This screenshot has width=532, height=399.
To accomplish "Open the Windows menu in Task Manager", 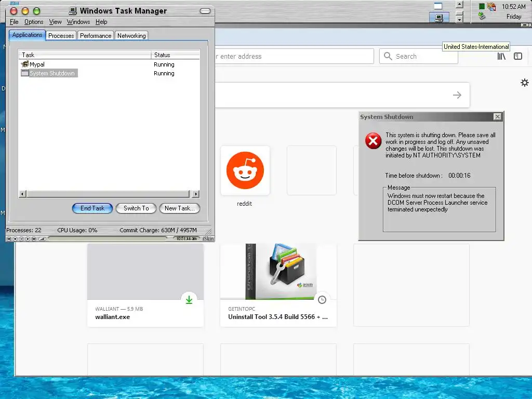I will pos(78,22).
